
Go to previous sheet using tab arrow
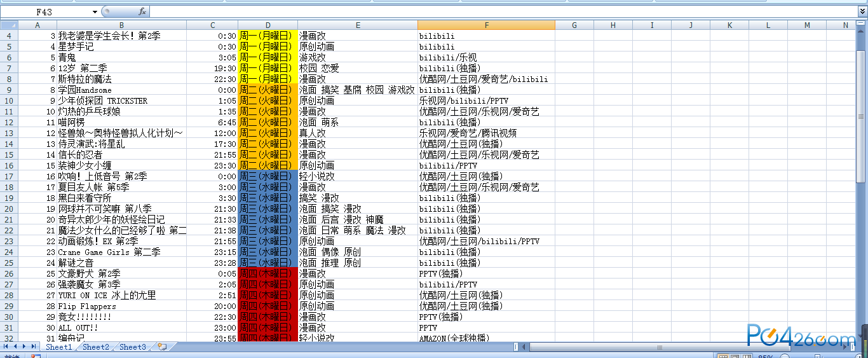coord(16,347)
